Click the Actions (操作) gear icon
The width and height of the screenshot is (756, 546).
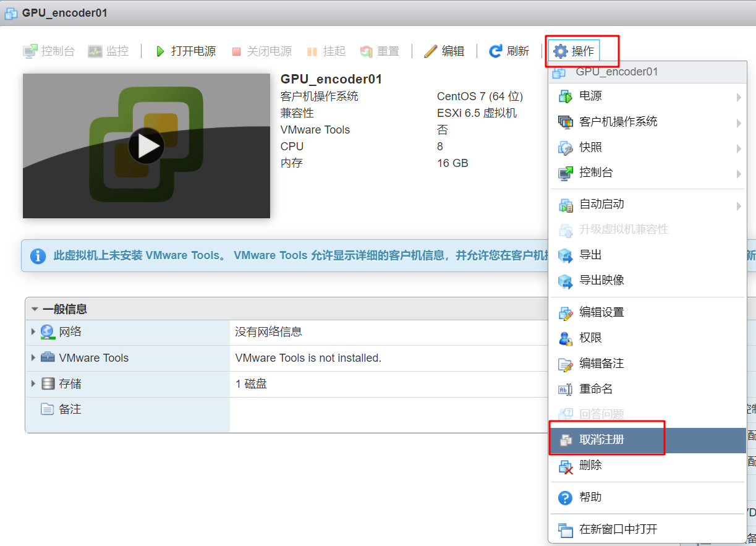[560, 51]
